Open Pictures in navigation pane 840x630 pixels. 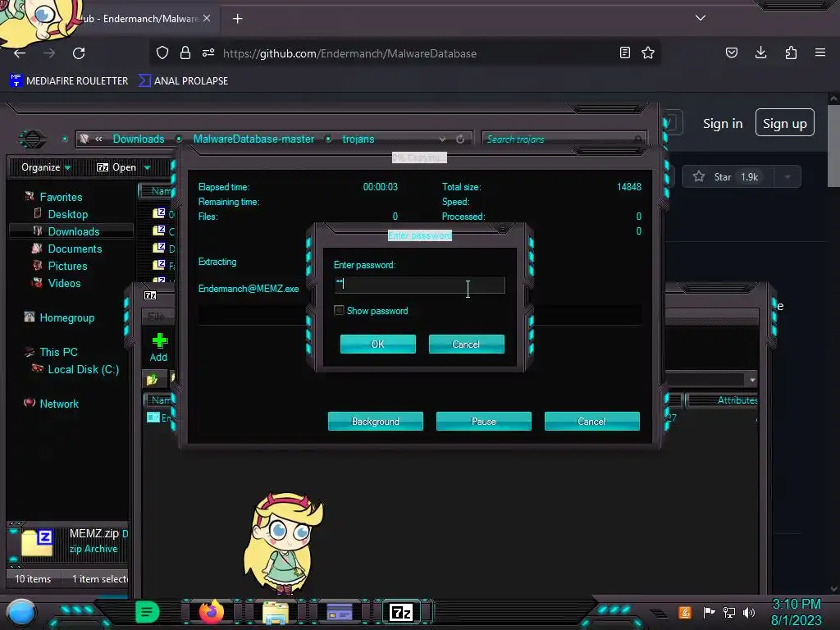click(67, 267)
